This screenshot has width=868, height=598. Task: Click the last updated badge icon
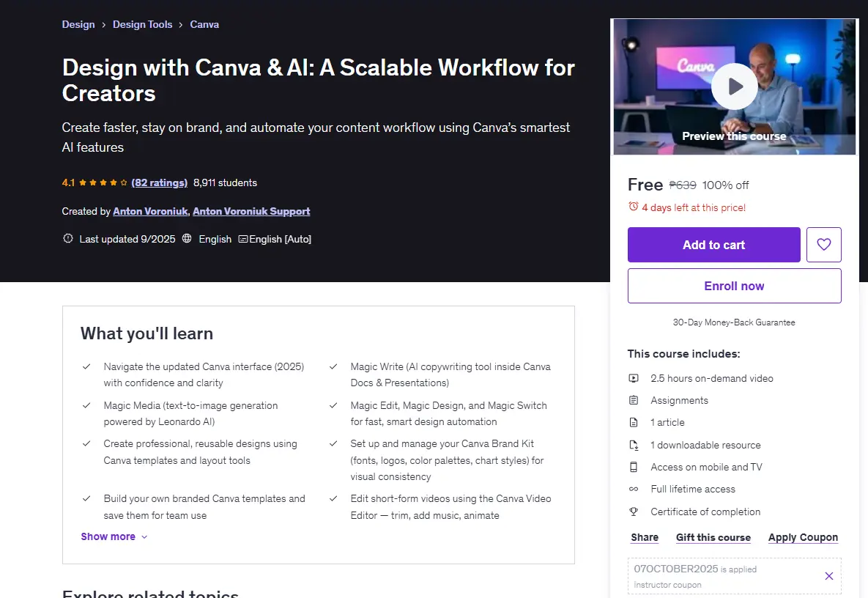[x=68, y=239]
